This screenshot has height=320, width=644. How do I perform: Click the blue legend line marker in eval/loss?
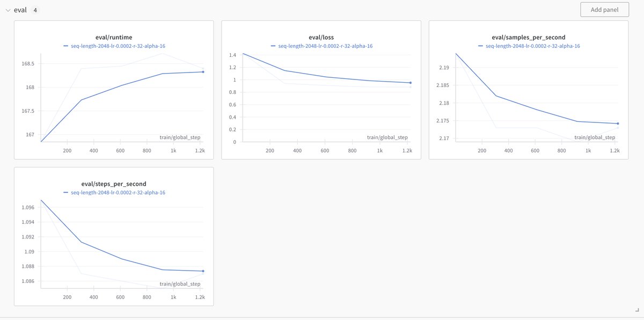click(273, 46)
